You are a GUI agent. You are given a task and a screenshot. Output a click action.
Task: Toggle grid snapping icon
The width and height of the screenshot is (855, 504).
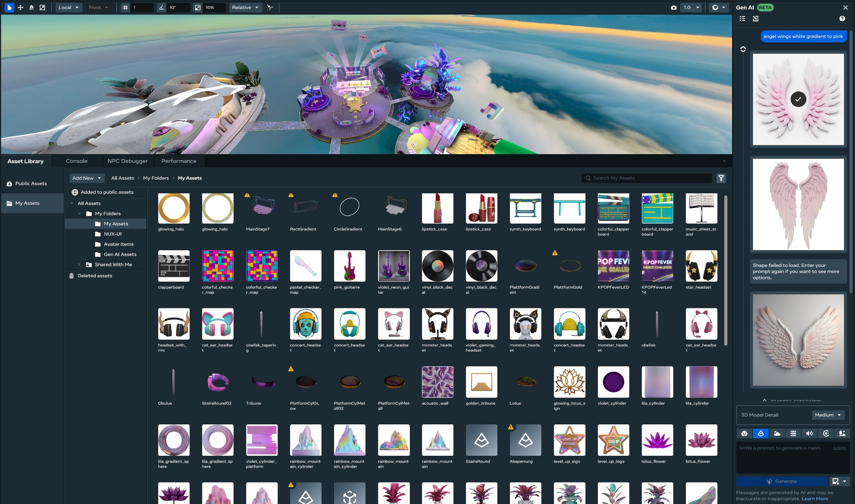click(x=125, y=7)
